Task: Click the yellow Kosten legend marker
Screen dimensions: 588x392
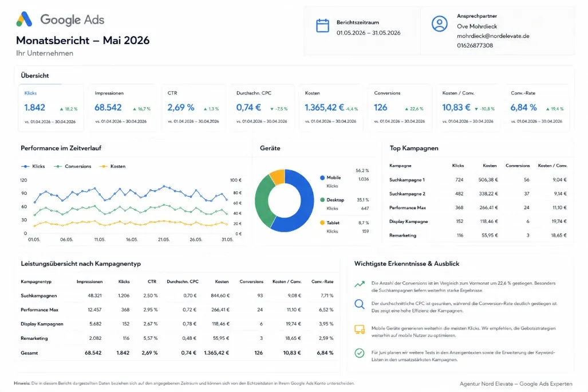Action: [x=103, y=166]
